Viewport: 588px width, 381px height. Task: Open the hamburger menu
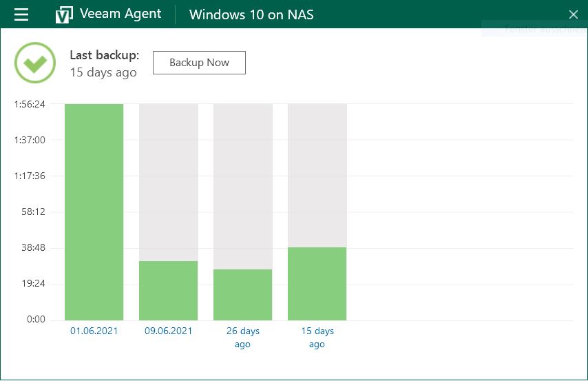tap(21, 14)
